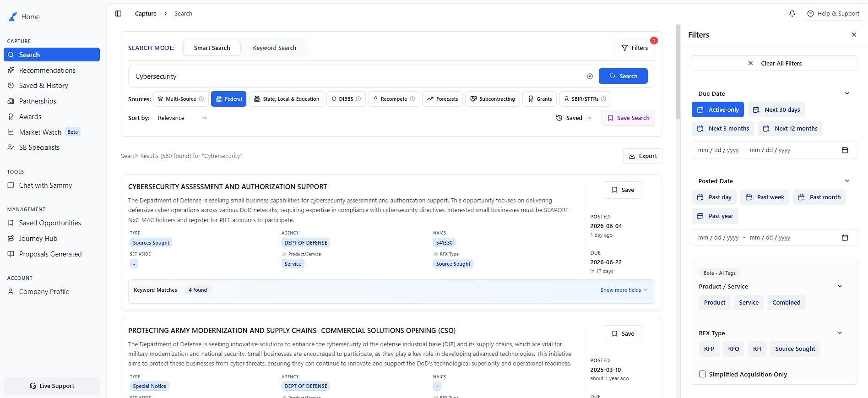Toggle the Recompete source
This screenshot has height=398, width=868.
pos(394,99)
